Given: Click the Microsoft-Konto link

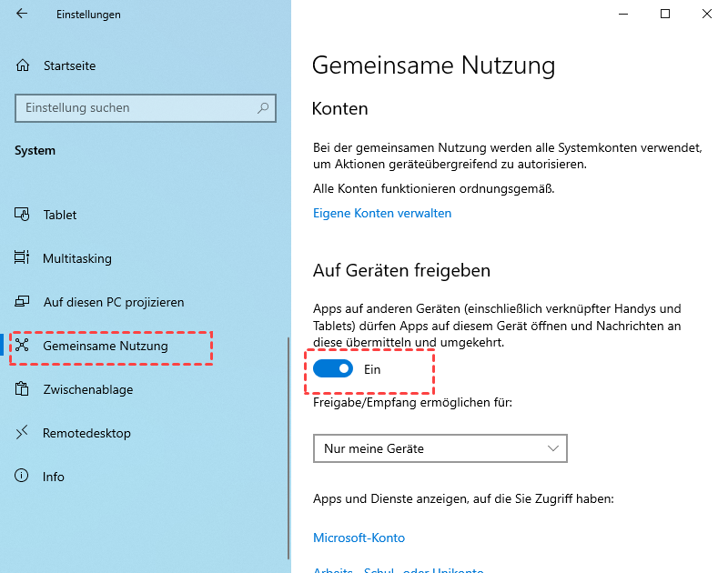Looking at the screenshot, I should pos(359,538).
